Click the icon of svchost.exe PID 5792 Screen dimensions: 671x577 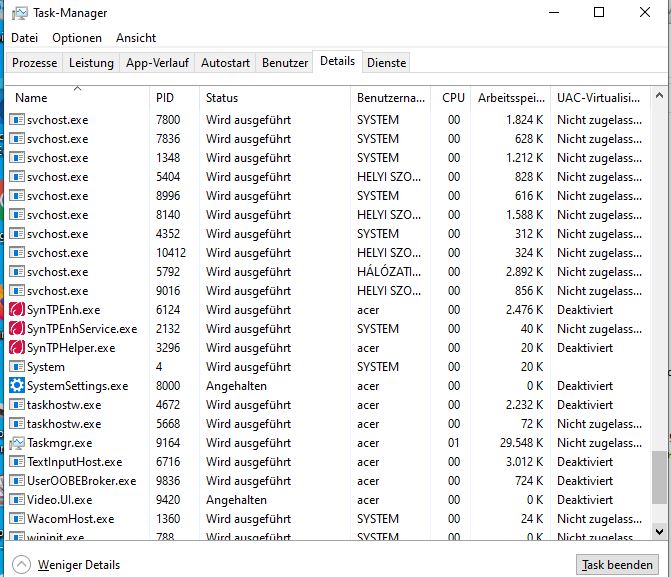[17, 271]
